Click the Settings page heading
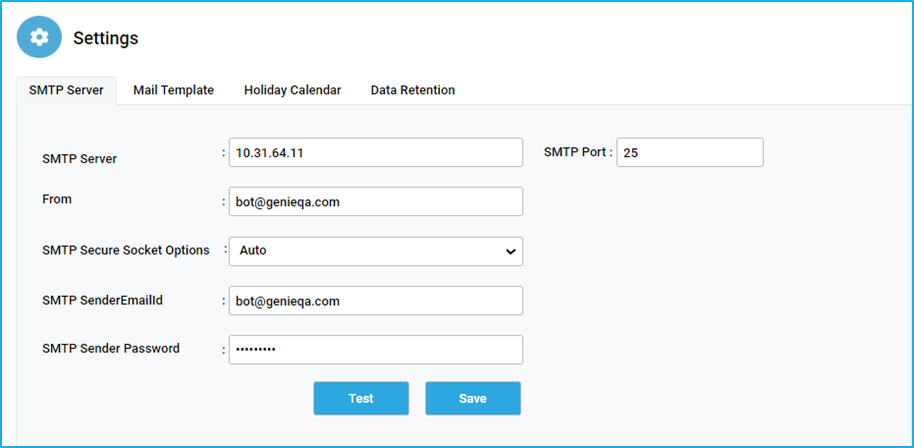 106,38
